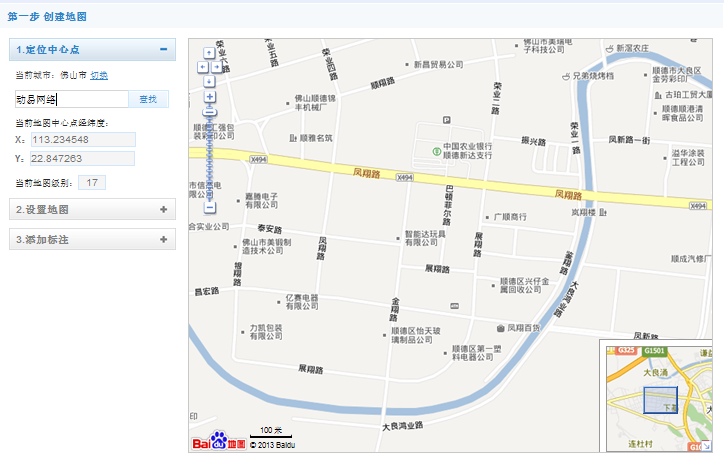This screenshot has height=455, width=724.
Task: Pan the map down with the arrow
Action: pyautogui.click(x=209, y=80)
